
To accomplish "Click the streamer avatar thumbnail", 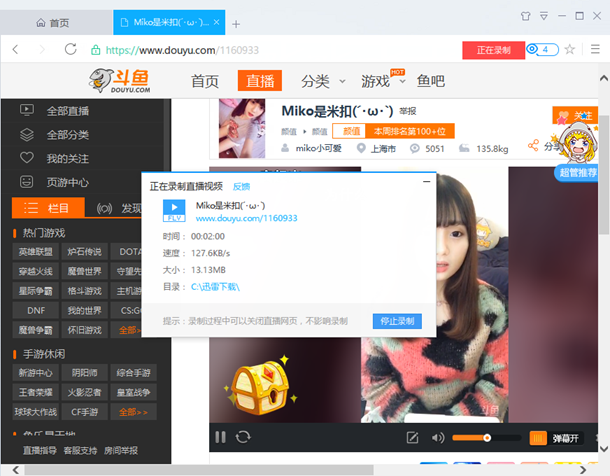I will [242, 128].
